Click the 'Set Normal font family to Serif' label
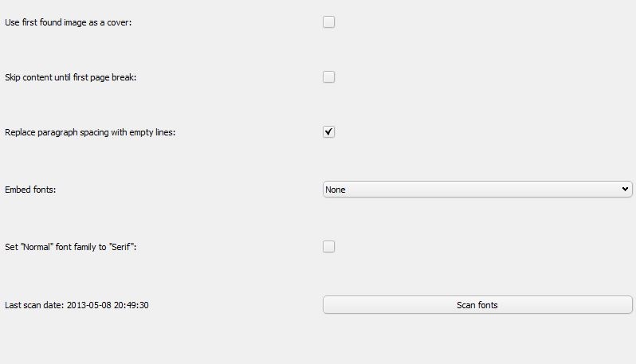 [71, 247]
